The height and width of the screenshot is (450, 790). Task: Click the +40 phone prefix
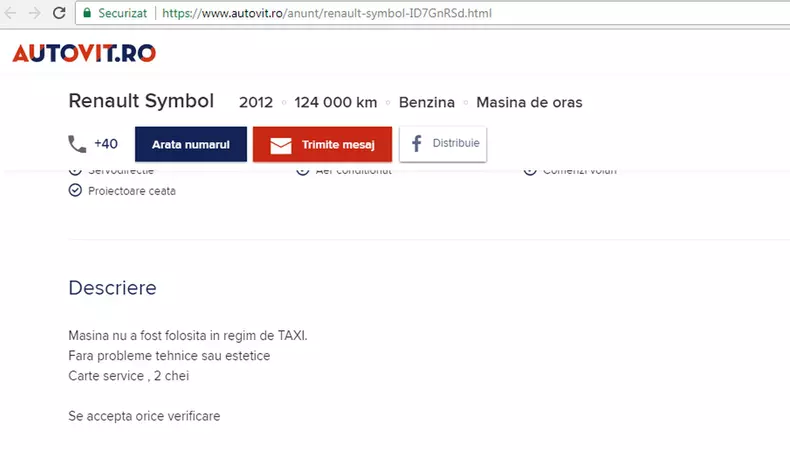[x=106, y=144]
